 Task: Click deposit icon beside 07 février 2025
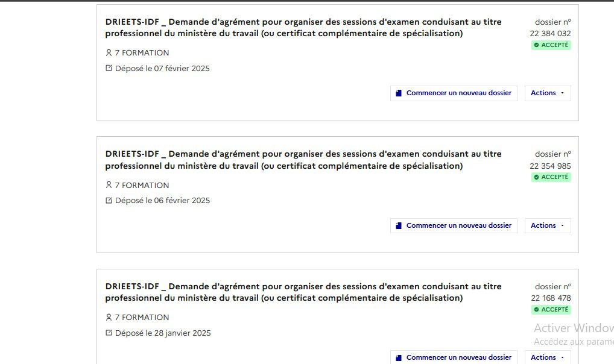pyautogui.click(x=109, y=68)
